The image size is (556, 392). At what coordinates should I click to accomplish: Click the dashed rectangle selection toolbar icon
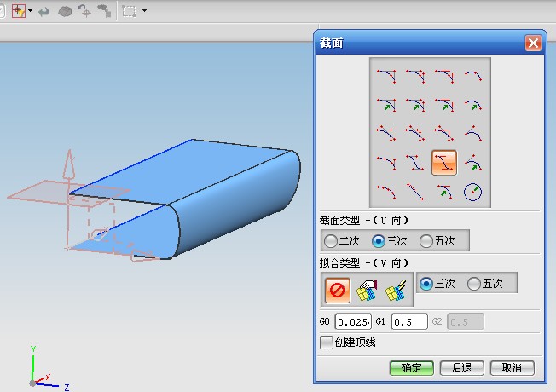click(129, 11)
